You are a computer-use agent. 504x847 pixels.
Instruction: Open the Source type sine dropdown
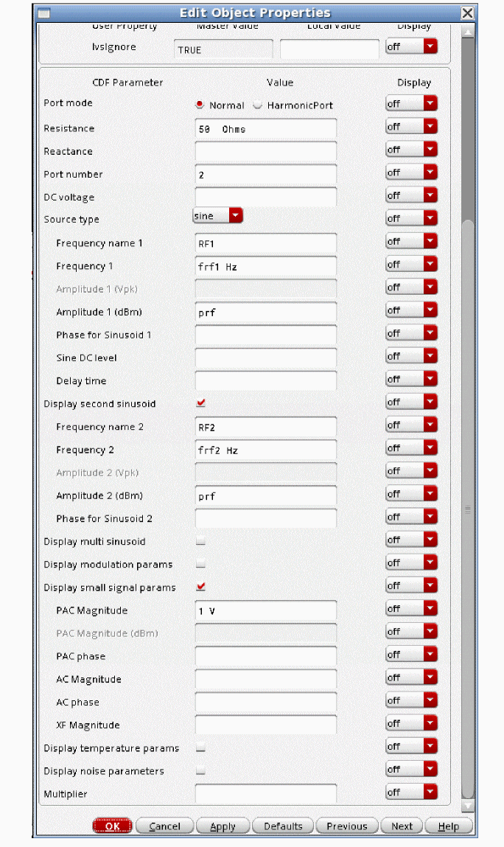217,216
